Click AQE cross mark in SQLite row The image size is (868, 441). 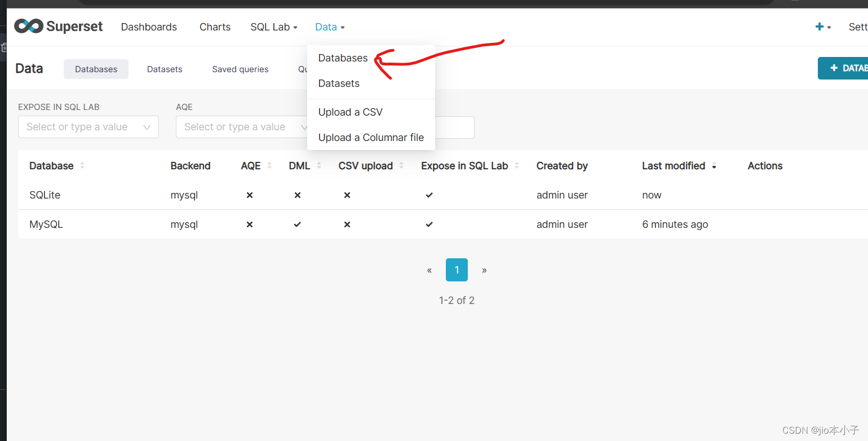click(x=250, y=195)
